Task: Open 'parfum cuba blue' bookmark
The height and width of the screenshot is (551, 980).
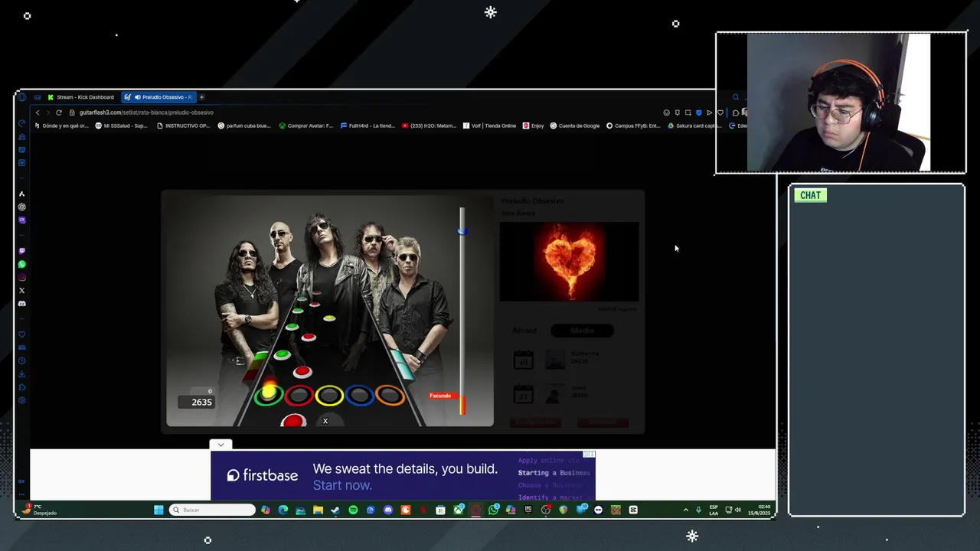Action: (x=244, y=126)
